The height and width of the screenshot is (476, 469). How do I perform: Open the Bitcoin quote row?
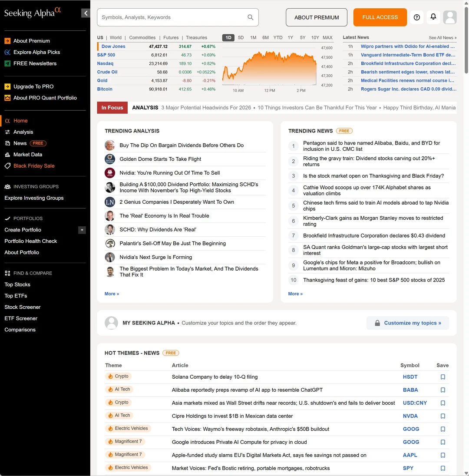point(156,89)
